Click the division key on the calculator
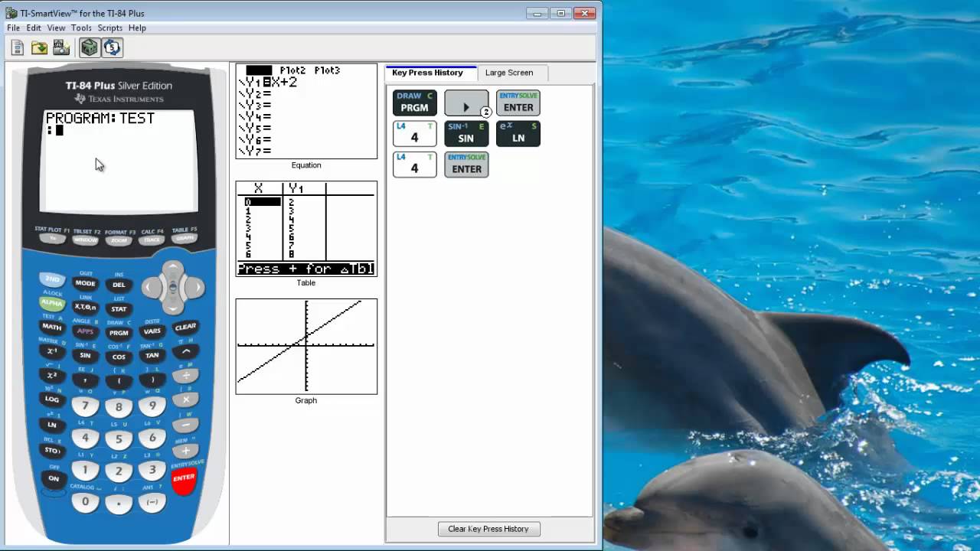980x551 pixels. tap(185, 376)
